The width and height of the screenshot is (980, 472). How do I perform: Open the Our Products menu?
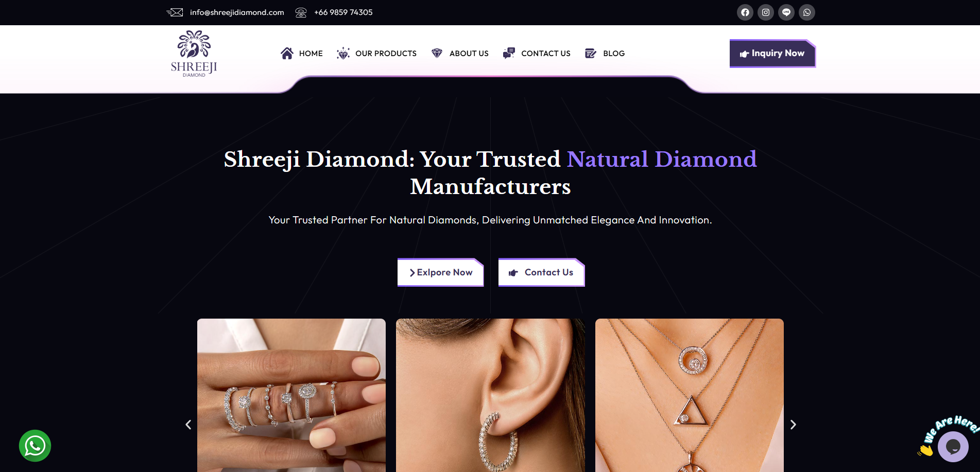click(376, 54)
